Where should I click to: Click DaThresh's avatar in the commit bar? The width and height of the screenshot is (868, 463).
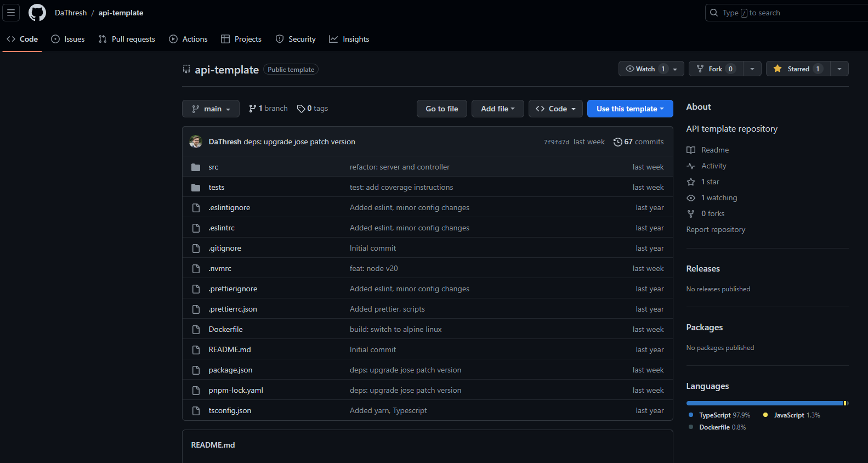point(196,142)
